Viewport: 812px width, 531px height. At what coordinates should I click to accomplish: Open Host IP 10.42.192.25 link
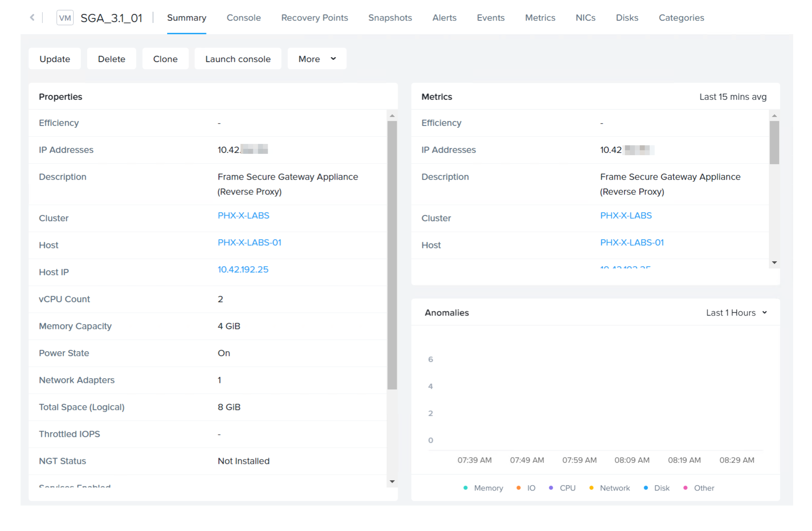point(243,269)
